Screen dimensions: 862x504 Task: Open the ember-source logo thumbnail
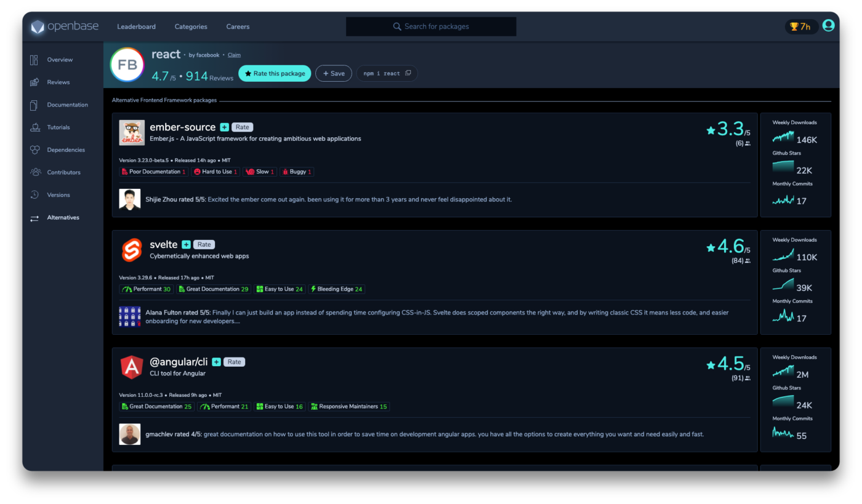132,133
